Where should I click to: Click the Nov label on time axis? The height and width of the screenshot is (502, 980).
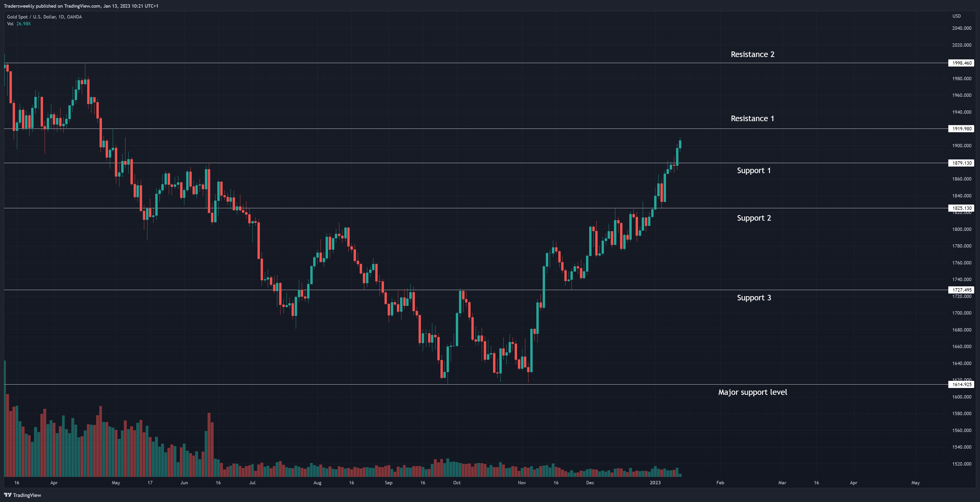[522, 483]
